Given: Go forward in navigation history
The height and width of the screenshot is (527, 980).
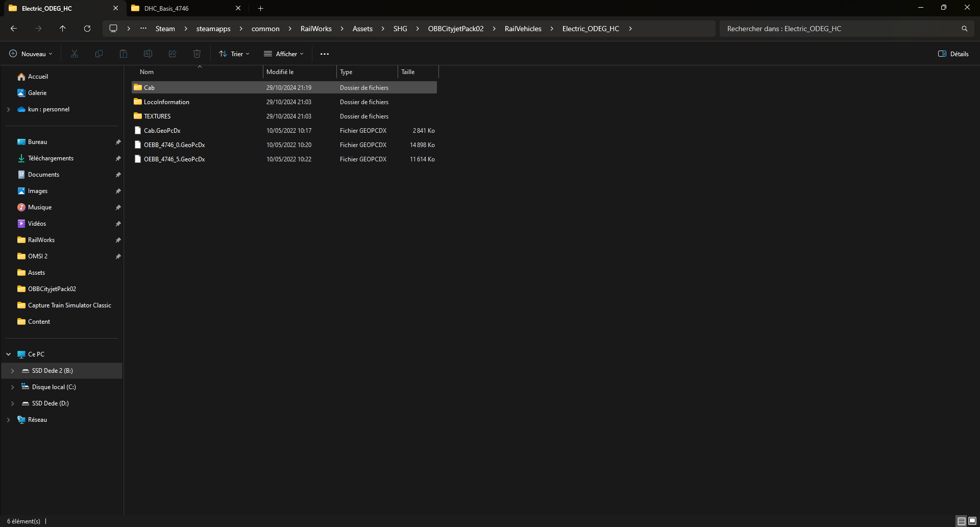Looking at the screenshot, I should 38,29.
